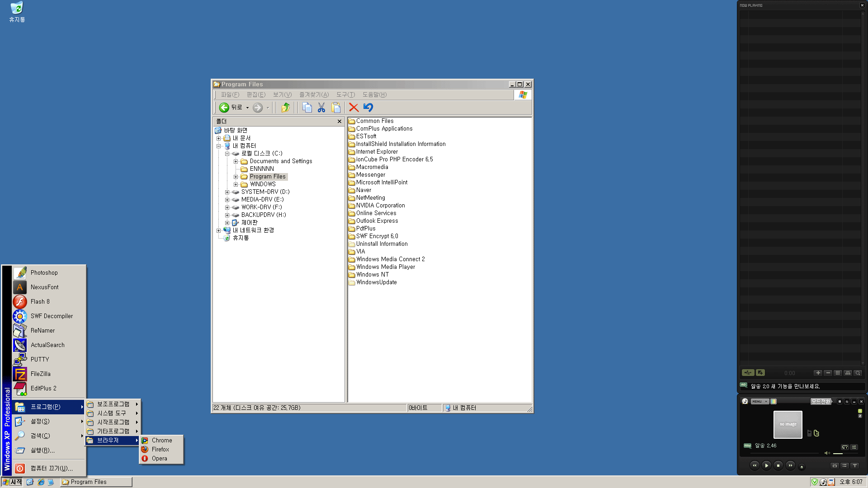The height and width of the screenshot is (488, 868).
Task: Select Firefox from the 브라우저 submenu
Action: click(160, 449)
